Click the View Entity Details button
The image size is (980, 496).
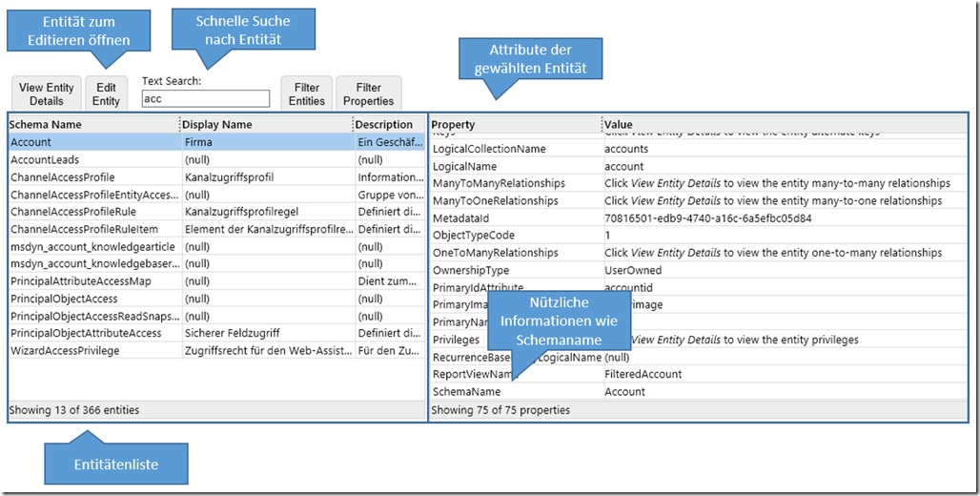coord(46,94)
